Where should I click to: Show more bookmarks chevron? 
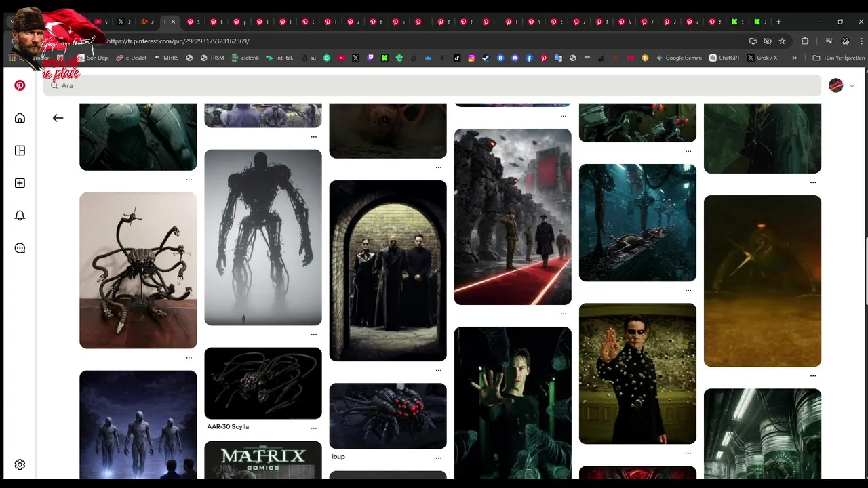click(795, 58)
